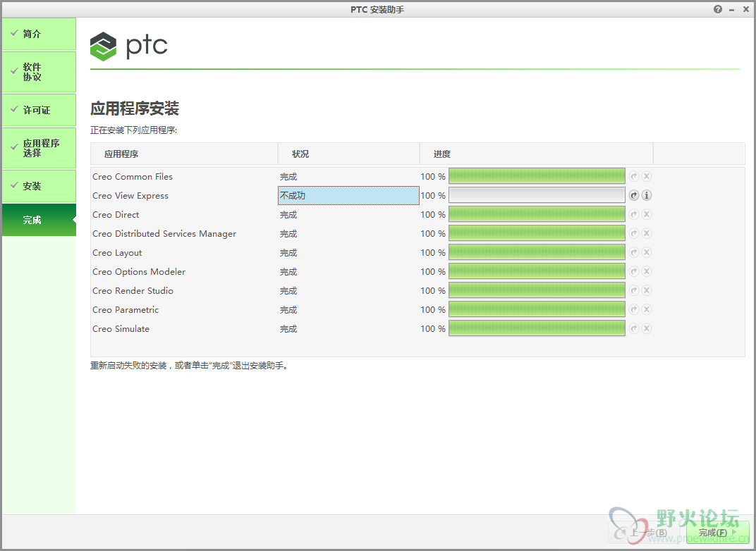Click cancel X icon for Creo Simulate
Image resolution: width=756 pixels, height=551 pixels.
[647, 328]
